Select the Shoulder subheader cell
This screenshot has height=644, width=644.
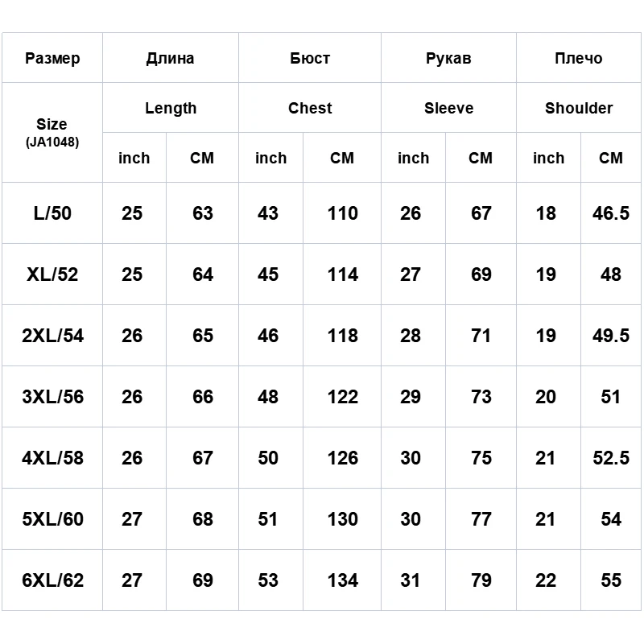tap(579, 108)
